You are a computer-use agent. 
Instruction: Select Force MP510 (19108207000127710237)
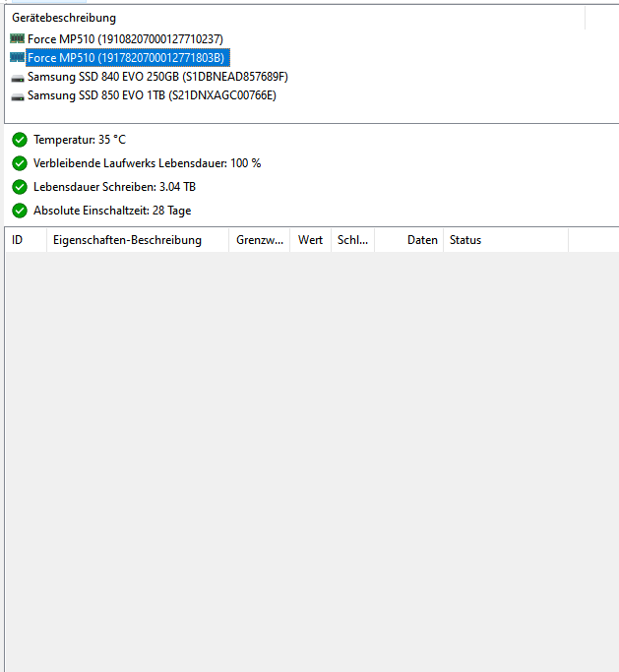(125, 39)
